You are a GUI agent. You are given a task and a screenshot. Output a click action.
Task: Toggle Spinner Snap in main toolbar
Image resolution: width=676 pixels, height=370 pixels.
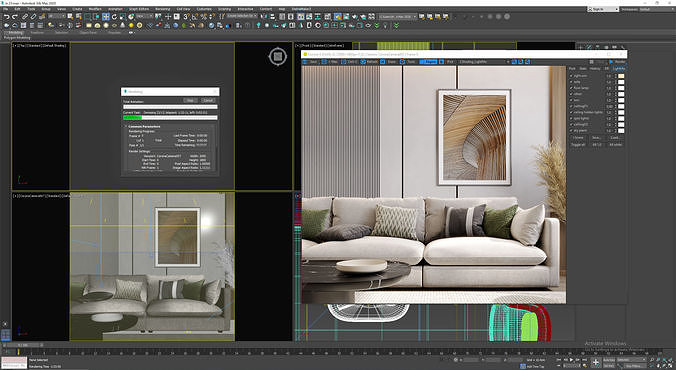[212, 16]
